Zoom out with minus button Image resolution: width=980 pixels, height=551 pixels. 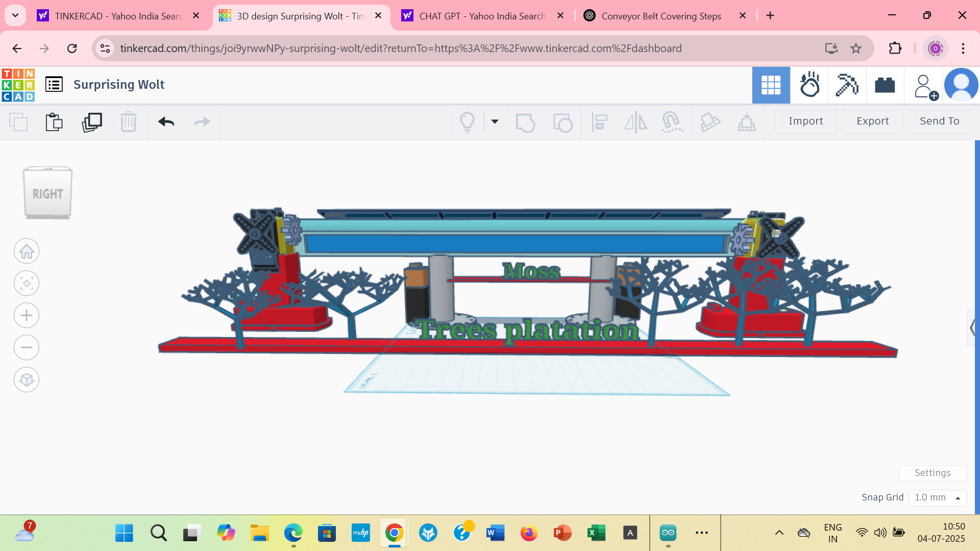[x=27, y=347]
